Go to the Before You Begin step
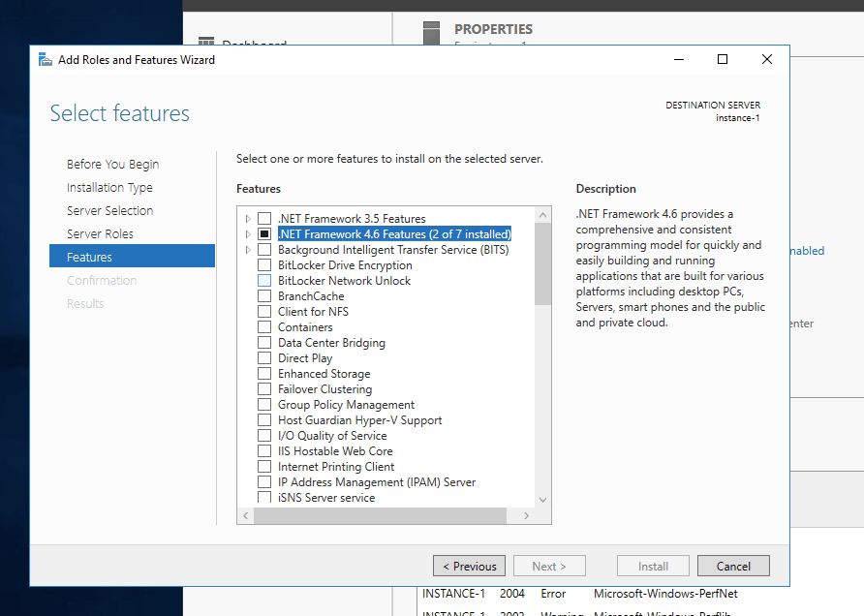 point(113,165)
